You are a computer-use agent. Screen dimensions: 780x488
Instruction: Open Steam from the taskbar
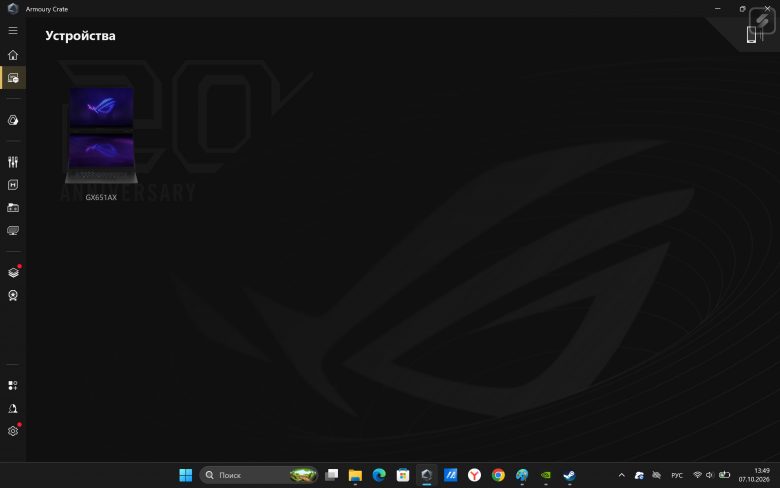pos(570,475)
